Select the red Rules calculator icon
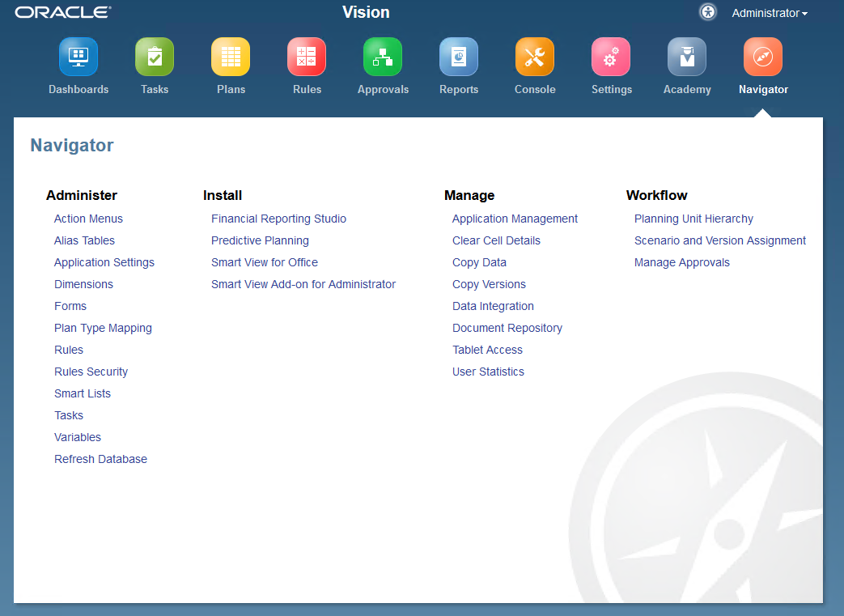Screen dimensions: 844x616 pos(307,57)
